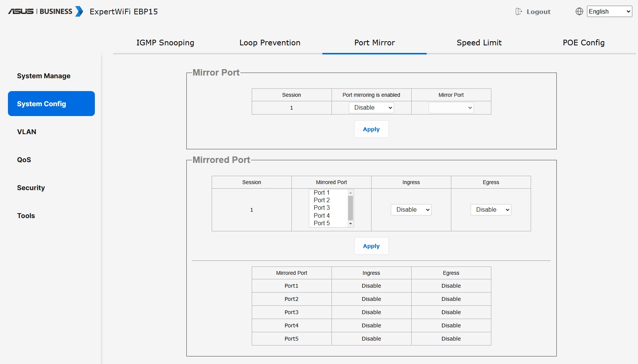The height and width of the screenshot is (364, 638).
Task: Open System Manage in sidebar
Action: (x=43, y=76)
